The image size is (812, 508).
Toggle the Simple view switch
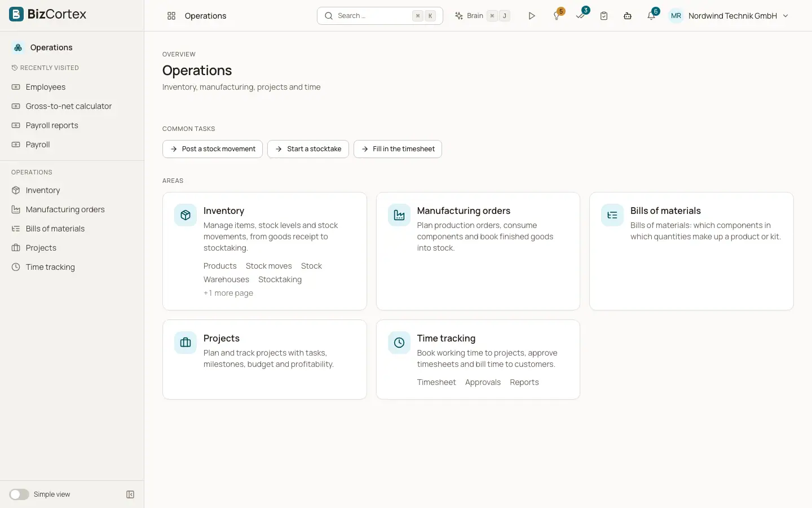click(x=19, y=494)
